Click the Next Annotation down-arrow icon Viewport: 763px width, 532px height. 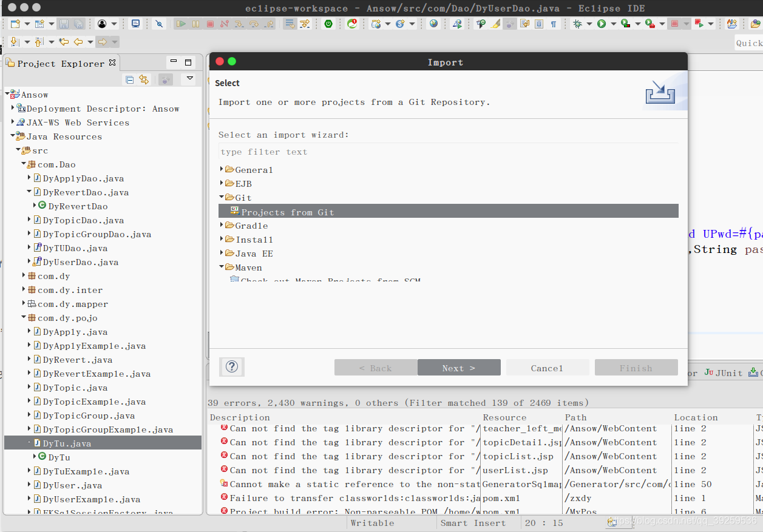[x=15, y=42]
